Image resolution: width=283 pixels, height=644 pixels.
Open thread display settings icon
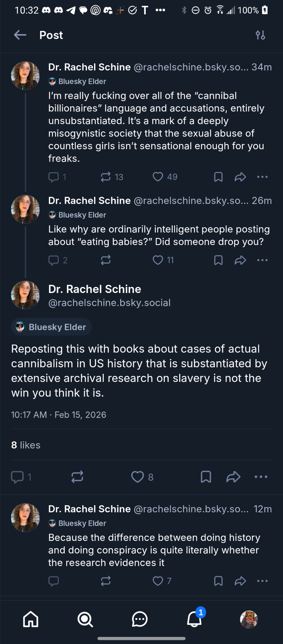(260, 35)
